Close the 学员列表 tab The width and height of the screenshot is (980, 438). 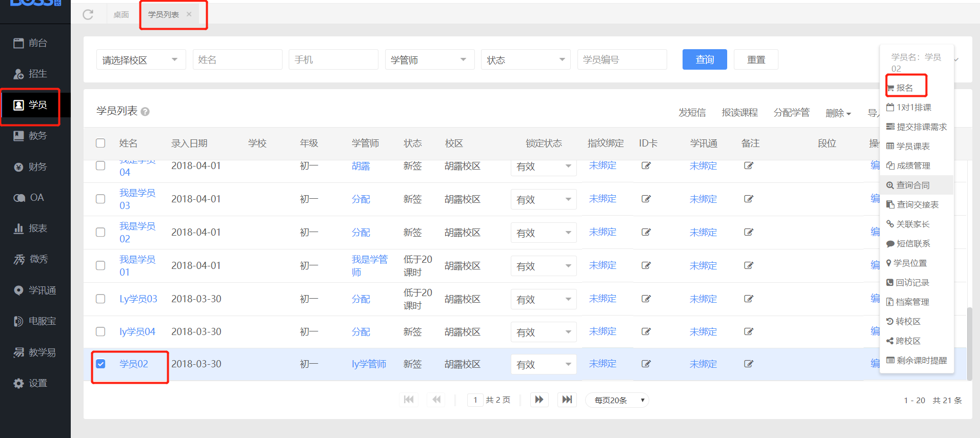189,14
